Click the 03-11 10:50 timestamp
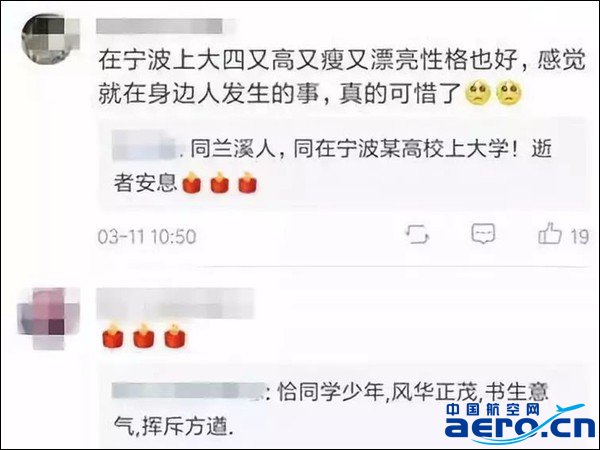 tap(147, 236)
